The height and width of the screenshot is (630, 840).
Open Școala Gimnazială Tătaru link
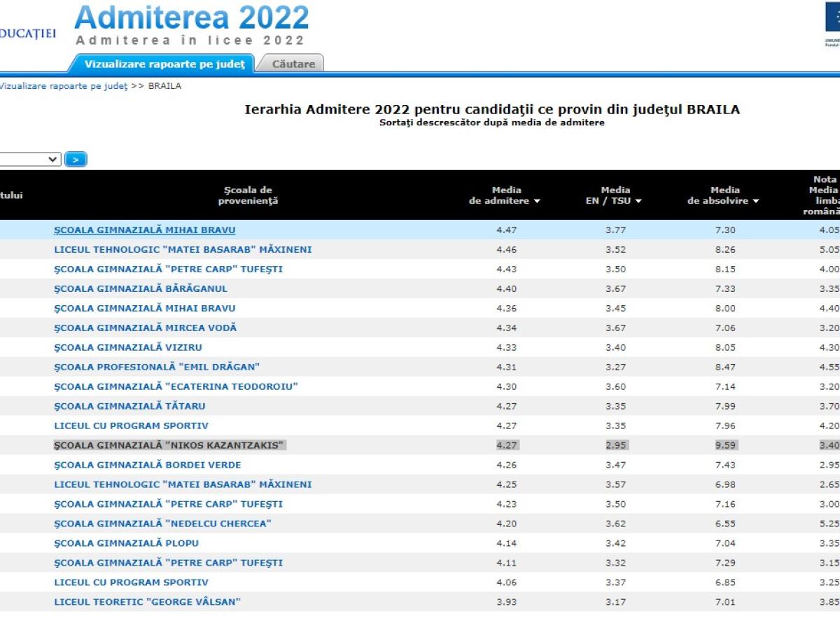click(x=130, y=406)
